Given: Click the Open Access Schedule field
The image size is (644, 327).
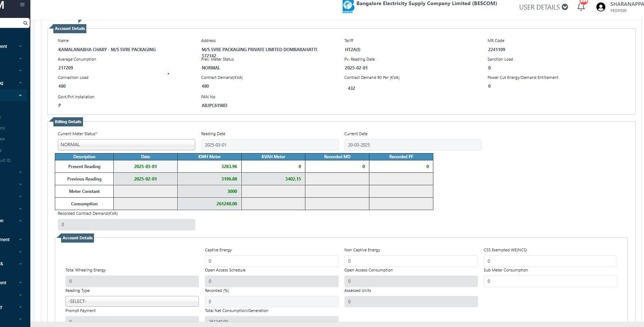Looking at the screenshot, I should point(272,281).
